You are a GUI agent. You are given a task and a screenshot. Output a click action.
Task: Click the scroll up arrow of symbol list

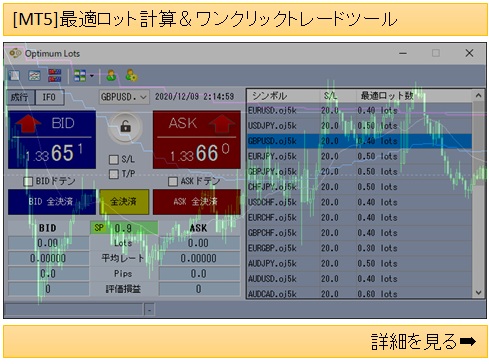coord(478,96)
